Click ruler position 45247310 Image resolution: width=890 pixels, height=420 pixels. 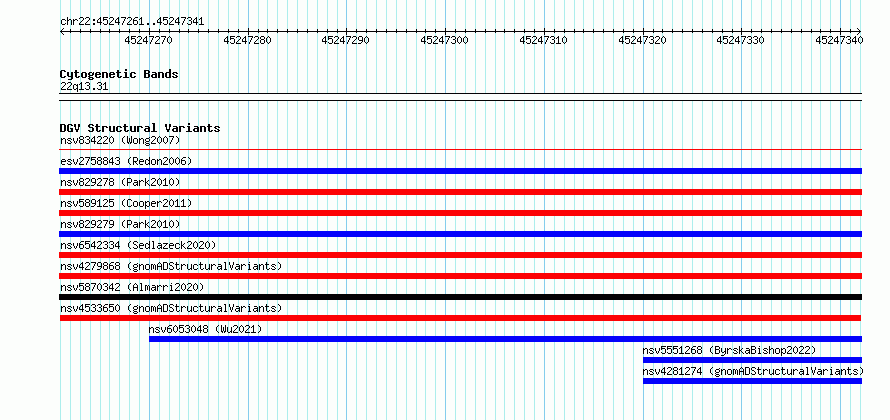(544, 40)
